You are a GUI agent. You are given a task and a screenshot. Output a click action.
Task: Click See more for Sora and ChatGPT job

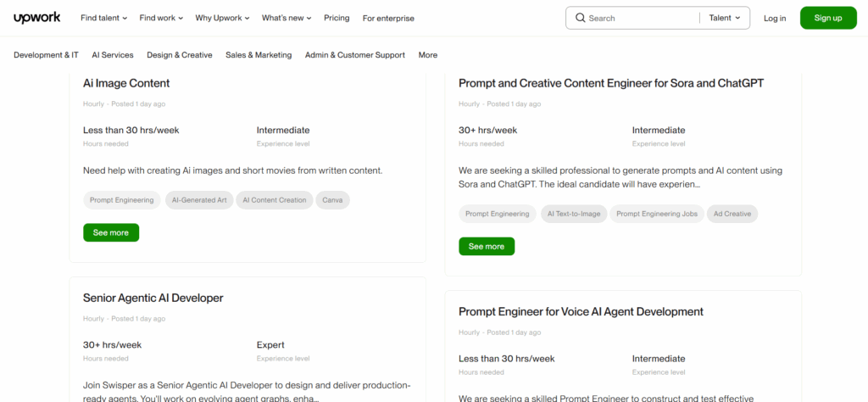487,246
